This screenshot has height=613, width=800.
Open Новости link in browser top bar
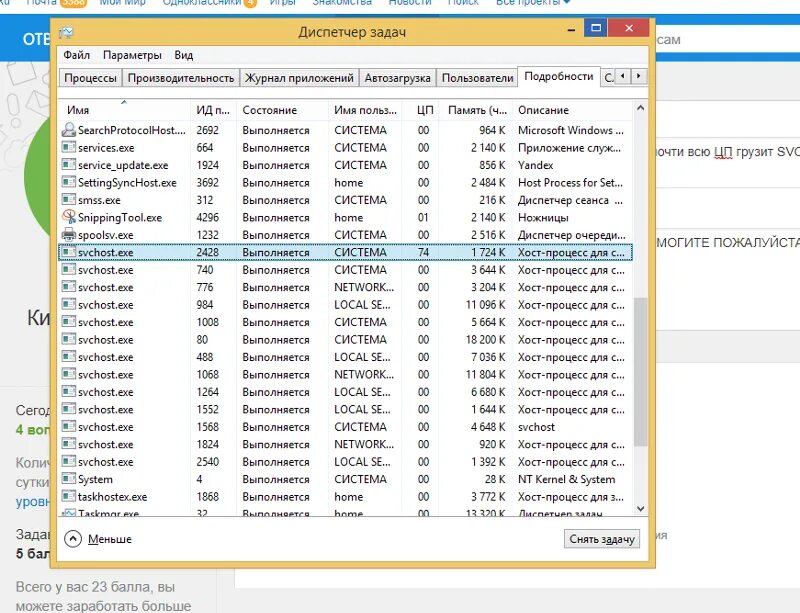[410, 3]
